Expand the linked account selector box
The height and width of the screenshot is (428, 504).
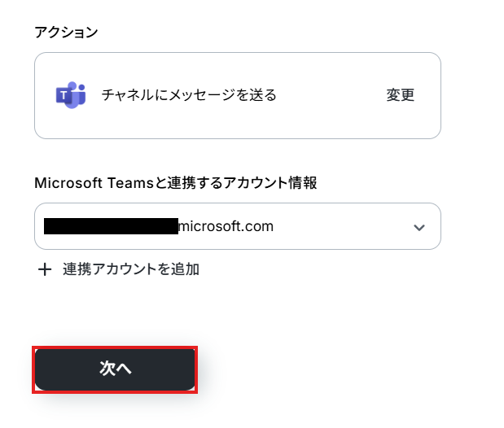[x=238, y=226]
